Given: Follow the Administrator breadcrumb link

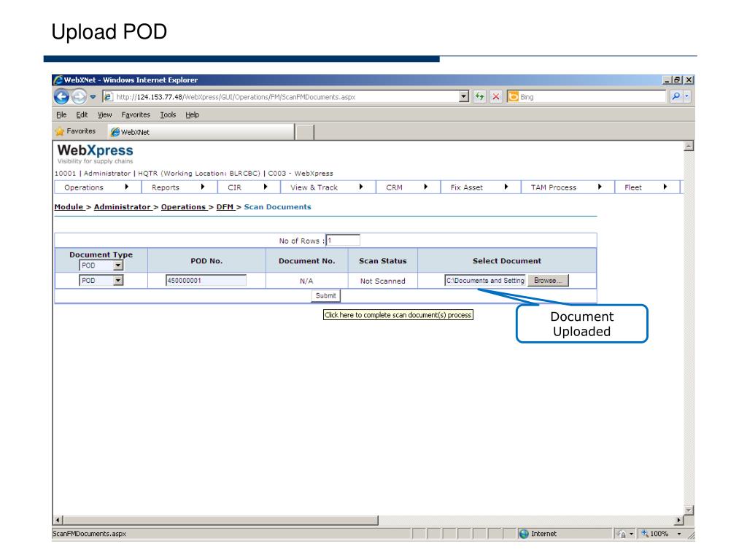Looking at the screenshot, I should (122, 206).
